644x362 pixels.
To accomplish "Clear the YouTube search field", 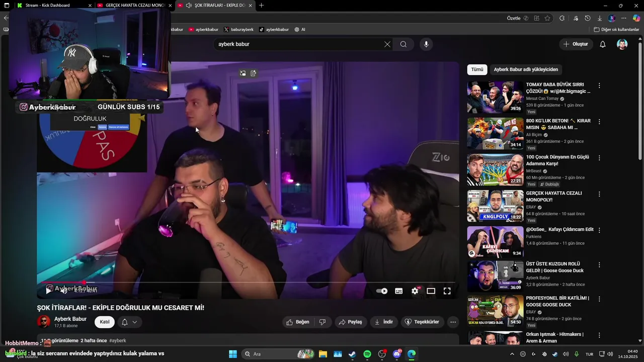I will (x=387, y=44).
